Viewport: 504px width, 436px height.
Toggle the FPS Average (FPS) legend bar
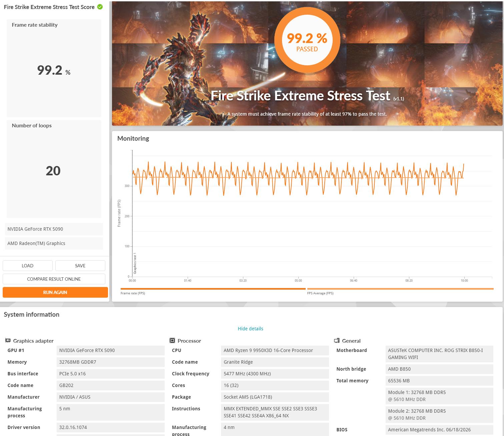pos(400,289)
